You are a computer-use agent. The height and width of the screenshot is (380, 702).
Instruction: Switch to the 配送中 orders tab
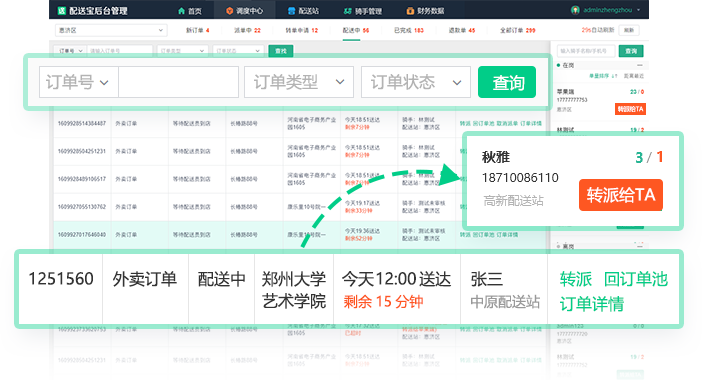(x=356, y=30)
